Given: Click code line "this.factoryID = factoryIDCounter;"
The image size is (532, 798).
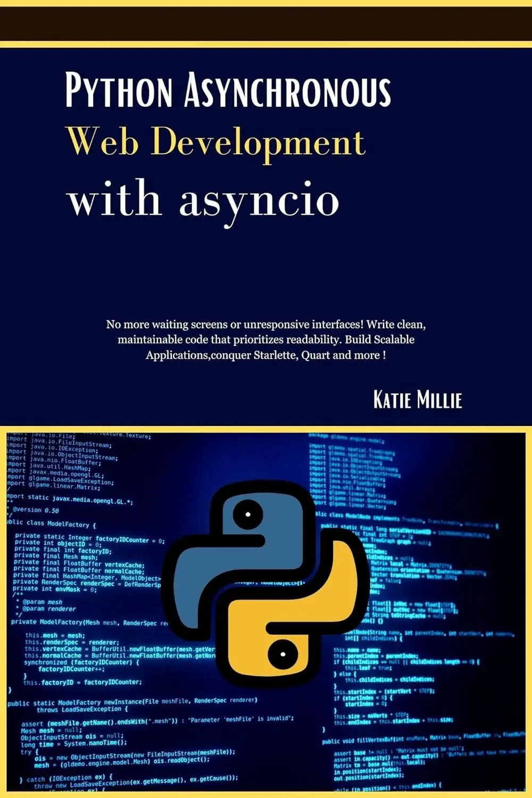Looking at the screenshot, I should [x=82, y=682].
